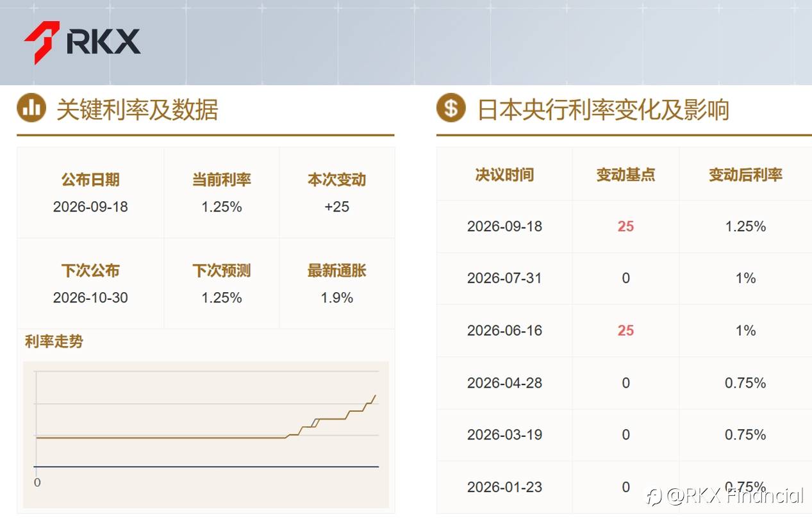Viewport: 812px width, 526px height.
Task: Select the 2026-04-28 decision date
Action: pos(504,383)
